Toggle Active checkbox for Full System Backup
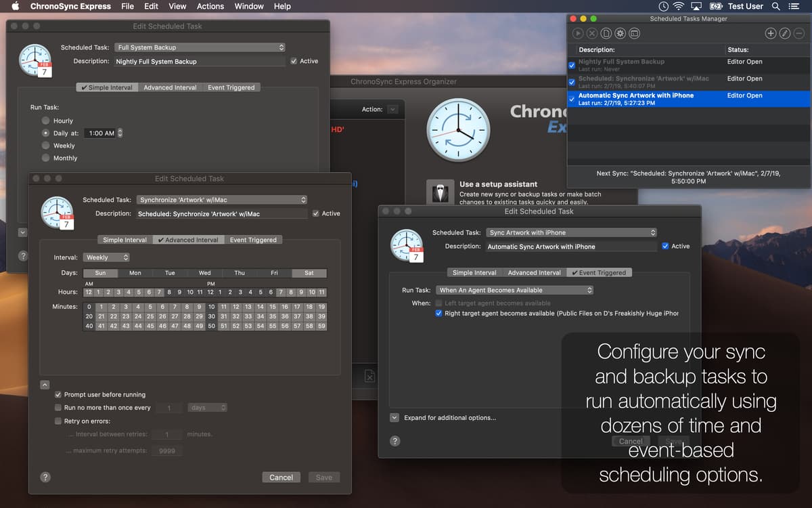 pos(294,61)
